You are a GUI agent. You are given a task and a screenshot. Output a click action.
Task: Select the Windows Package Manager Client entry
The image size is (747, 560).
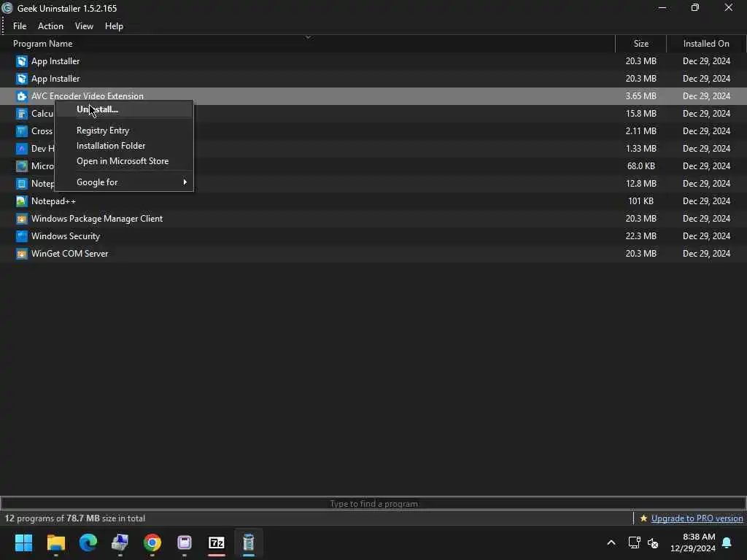click(97, 219)
